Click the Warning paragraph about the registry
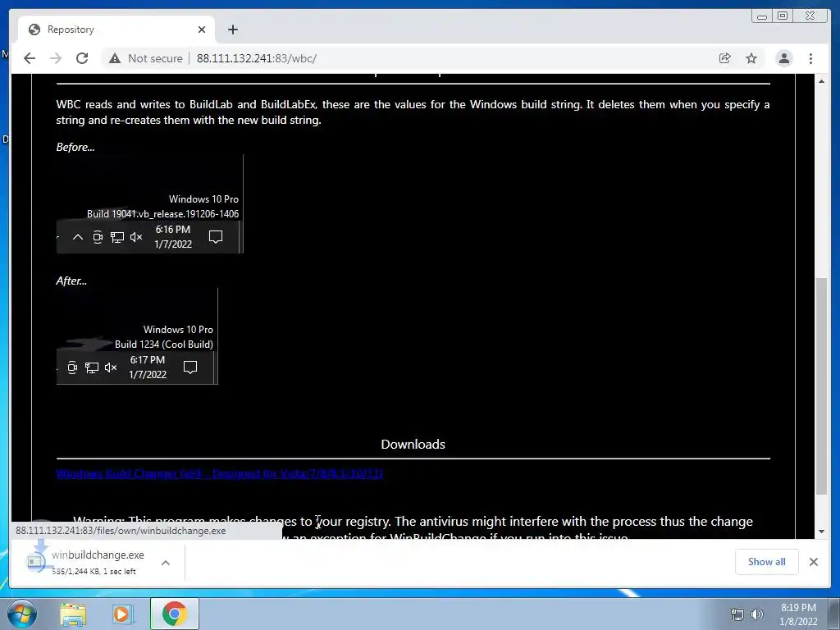This screenshot has height=630, width=840. pyautogui.click(x=413, y=528)
